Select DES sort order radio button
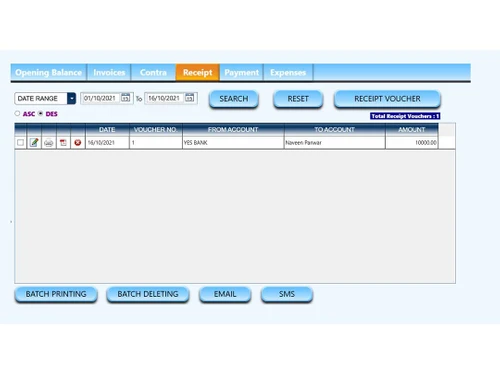The width and height of the screenshot is (500, 375). pyautogui.click(x=40, y=113)
